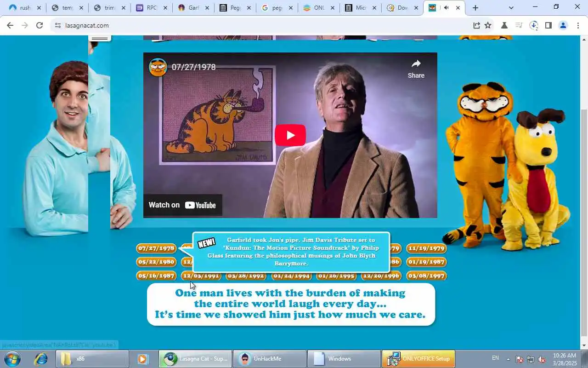Select the 12/03/1991 episode button
Image resolution: width=588 pixels, height=368 pixels.
201,276
